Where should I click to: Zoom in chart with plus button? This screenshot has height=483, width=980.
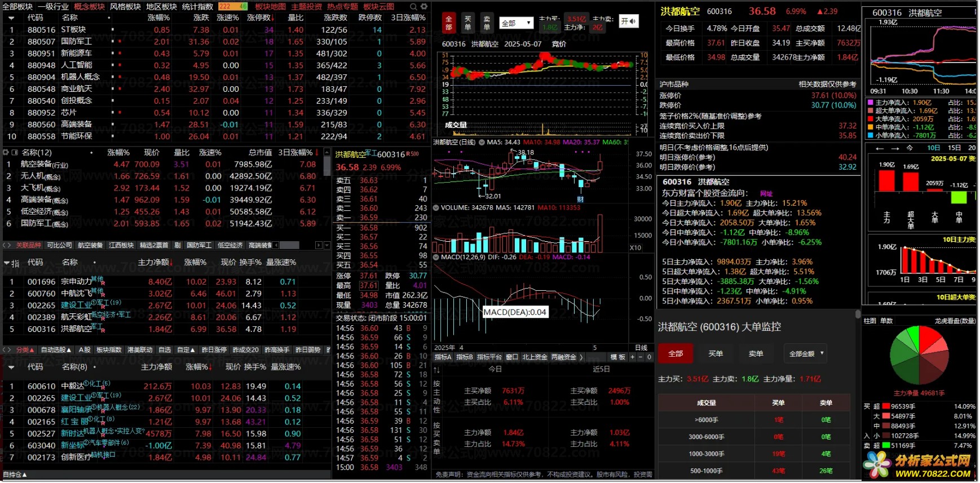[632, 357]
